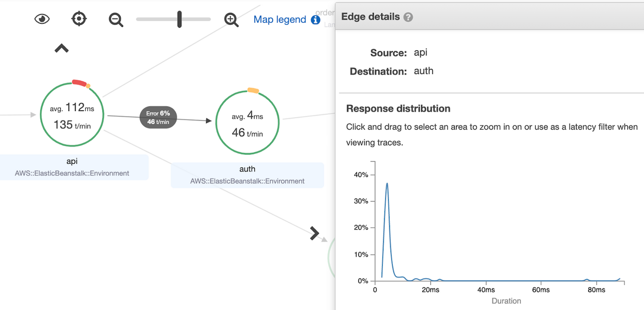Click the Error 6% badge on the edge
644x310 pixels.
coord(158,117)
